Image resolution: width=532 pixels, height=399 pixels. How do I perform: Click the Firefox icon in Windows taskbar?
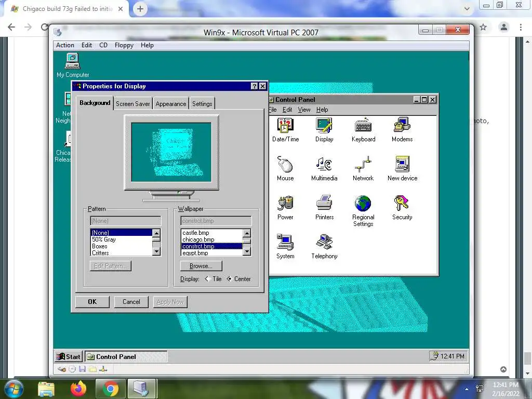(x=78, y=389)
